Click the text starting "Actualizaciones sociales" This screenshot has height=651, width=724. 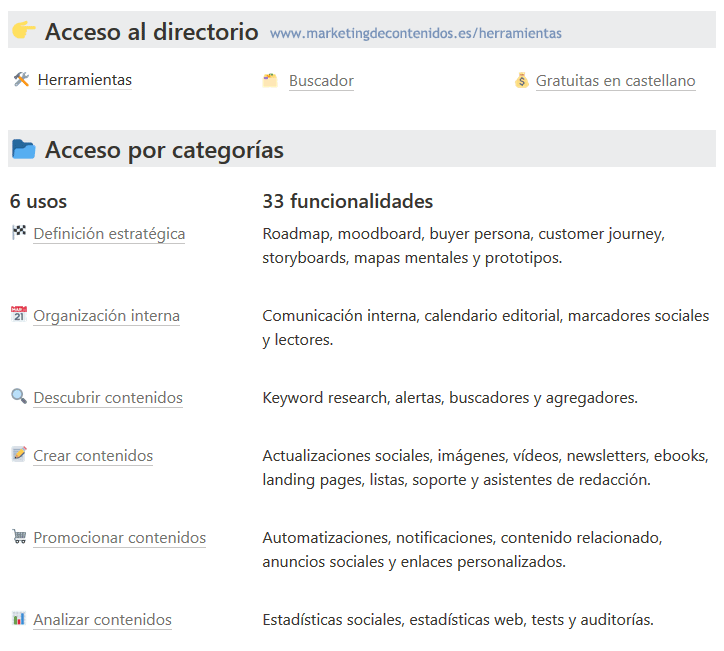click(486, 468)
